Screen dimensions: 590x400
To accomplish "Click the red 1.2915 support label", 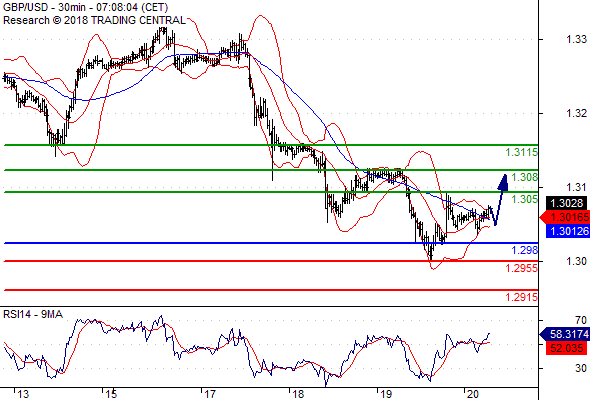I will pyautogui.click(x=521, y=297).
